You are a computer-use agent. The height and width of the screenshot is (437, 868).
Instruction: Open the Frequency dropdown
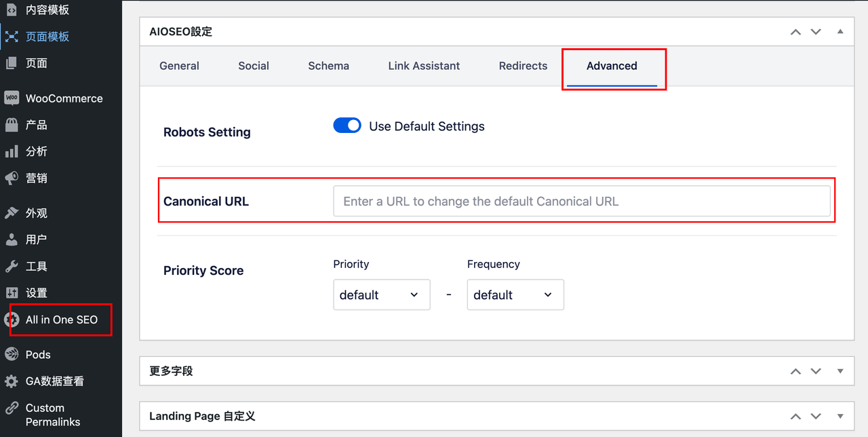point(515,294)
